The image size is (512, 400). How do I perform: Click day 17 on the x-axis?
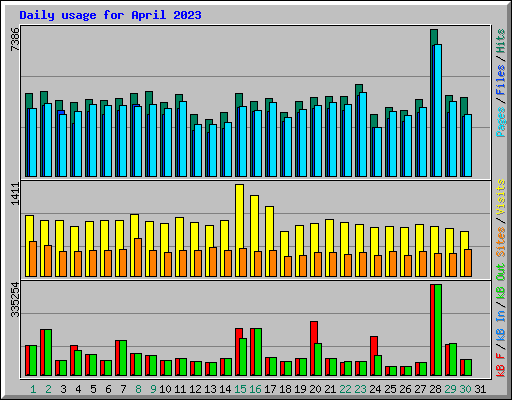[270, 389]
